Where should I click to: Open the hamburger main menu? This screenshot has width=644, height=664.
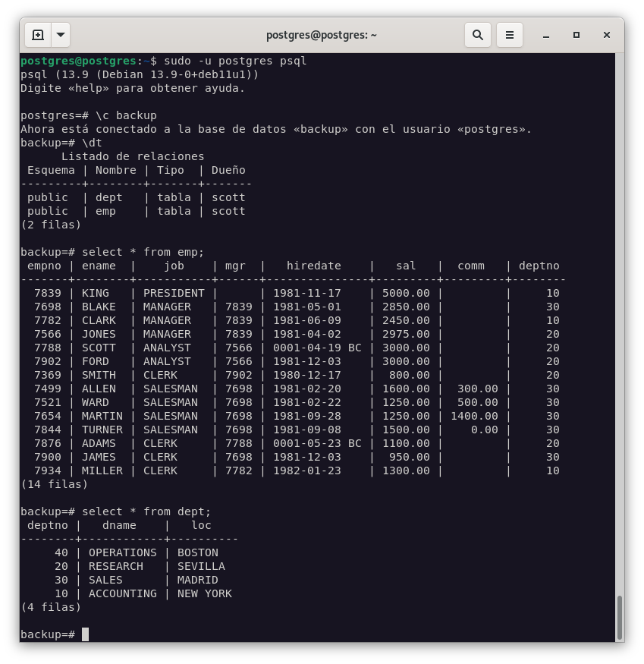point(510,35)
